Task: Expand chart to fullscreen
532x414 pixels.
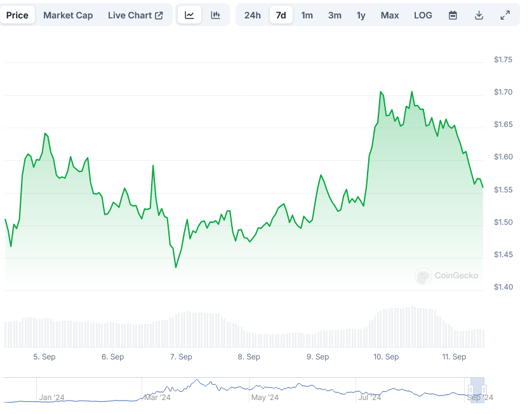Action: [x=505, y=15]
